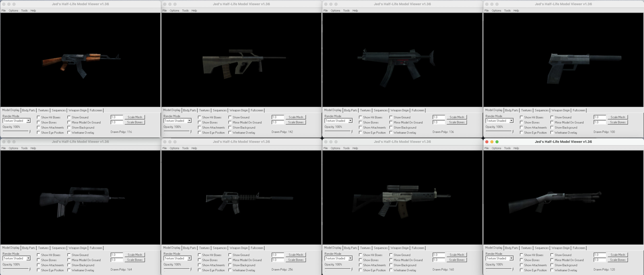
Task: Enable Show Eye Position for the M4A1 model
Action: point(199,270)
